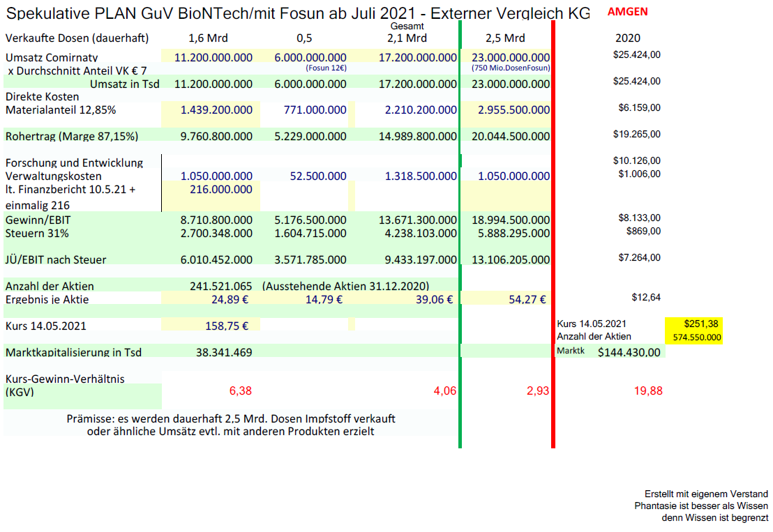Click share count 241.521.065
Image resolution: width=773 pixels, height=532 pixels.
pyautogui.click(x=221, y=287)
